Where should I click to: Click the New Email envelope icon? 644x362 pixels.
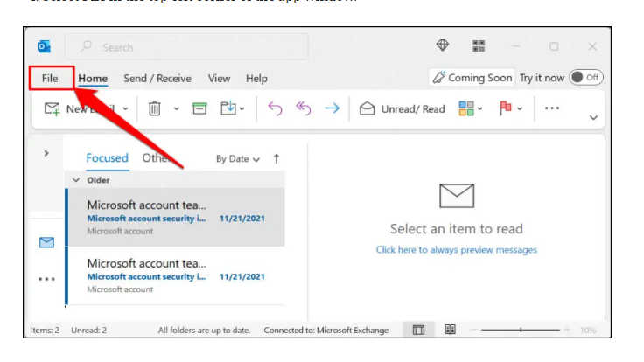pos(52,108)
